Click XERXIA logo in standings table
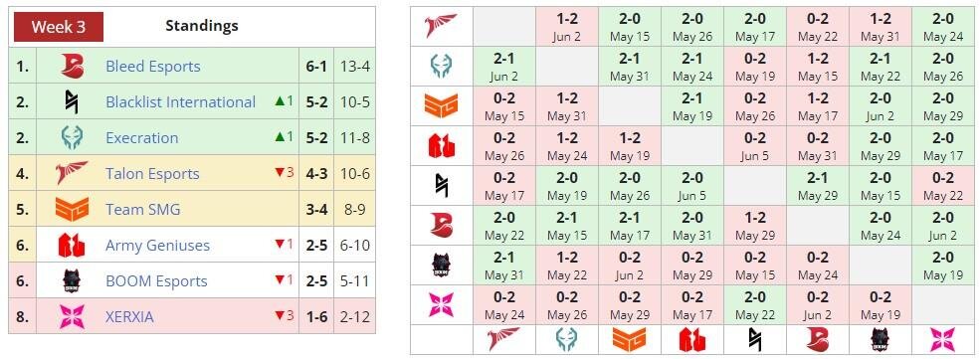This screenshot has width=980, height=359. coord(72,316)
